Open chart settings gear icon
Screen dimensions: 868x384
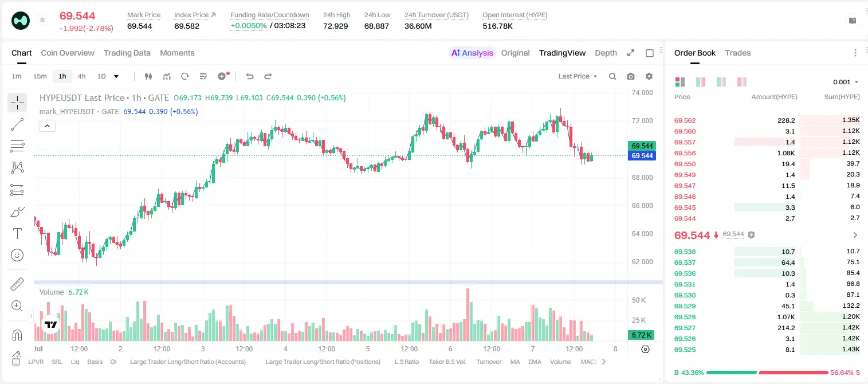[649, 76]
